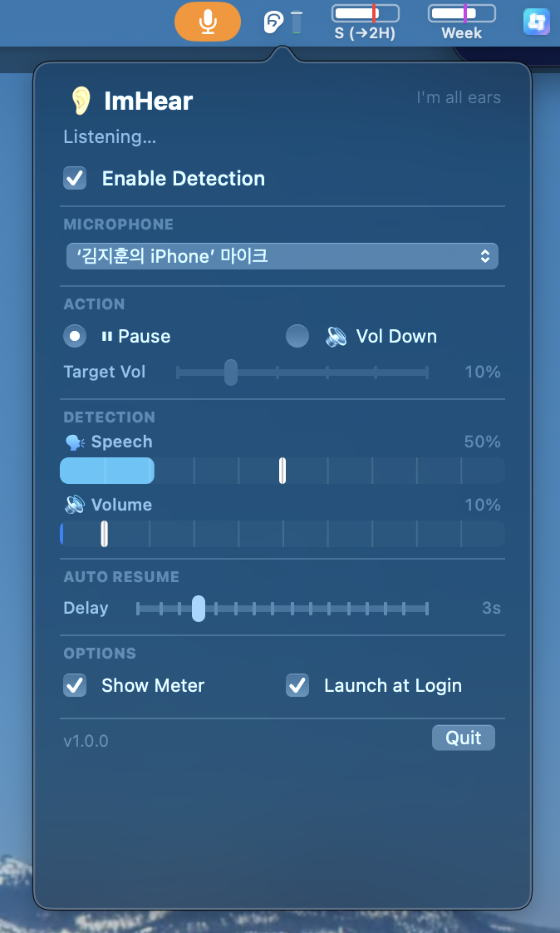The image size is (560, 933).
Task: Click the speaker icon beside Volume label
Action: tap(75, 505)
